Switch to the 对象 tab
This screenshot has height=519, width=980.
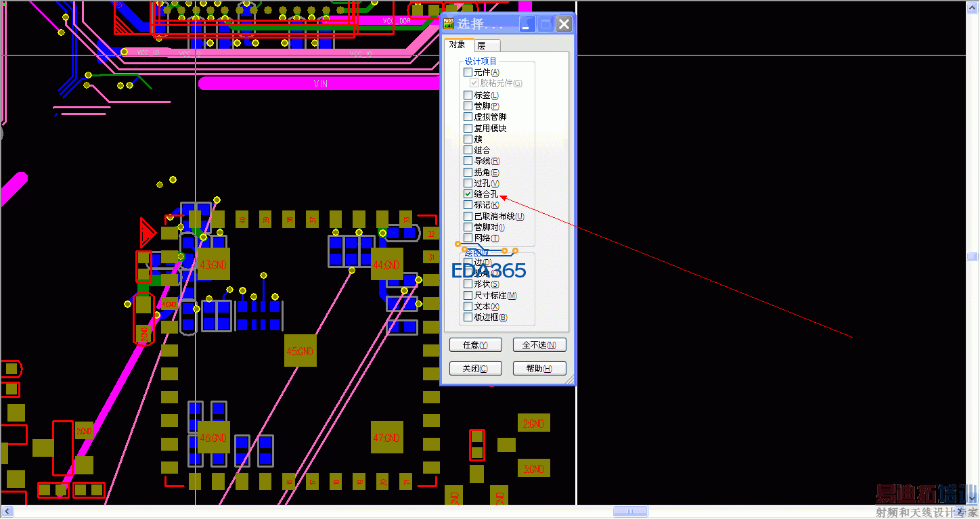pos(458,45)
